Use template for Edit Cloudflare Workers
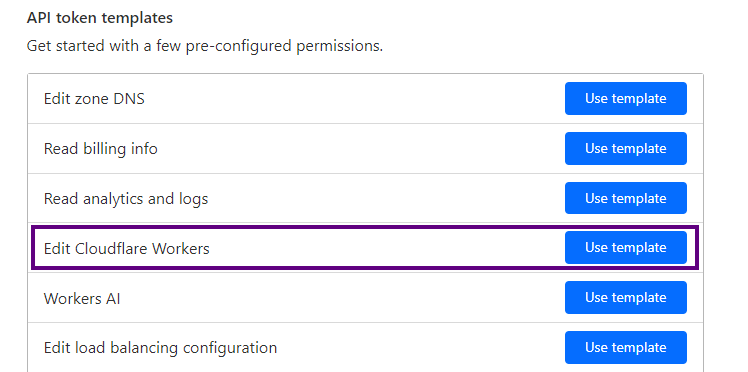This screenshot has width=748, height=372. coord(625,248)
